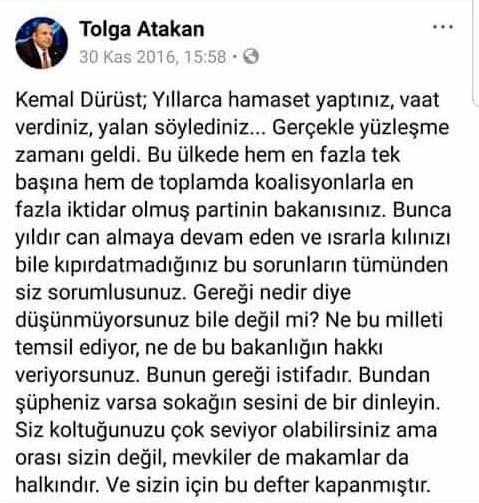The height and width of the screenshot is (503, 479).
Task: Open the three-dots post options menu
Action: tap(443, 27)
